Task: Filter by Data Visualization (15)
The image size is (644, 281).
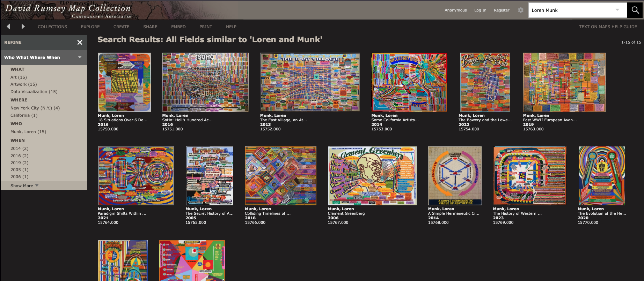Action: point(34,92)
